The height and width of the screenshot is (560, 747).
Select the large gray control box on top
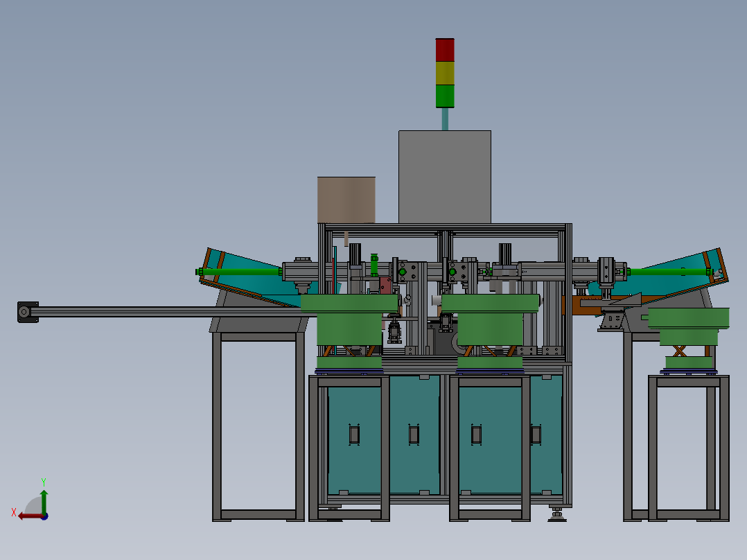tap(444, 177)
